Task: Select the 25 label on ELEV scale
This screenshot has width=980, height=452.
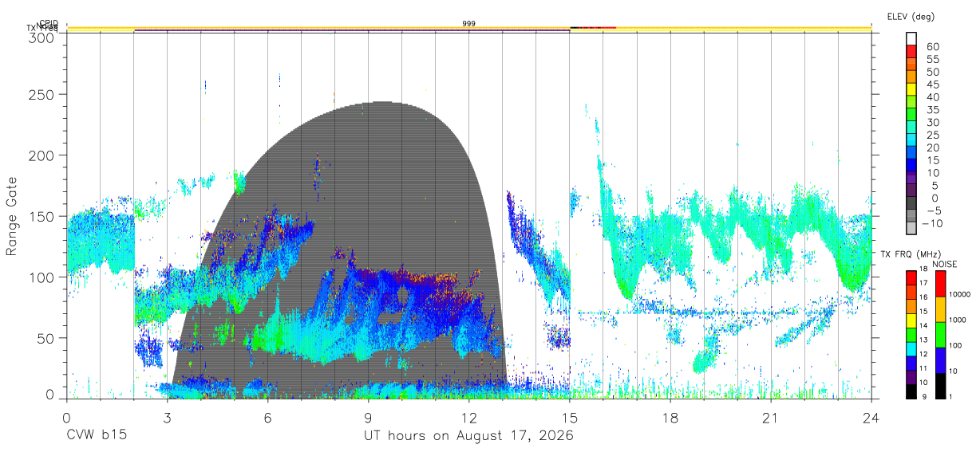Action: click(932, 136)
